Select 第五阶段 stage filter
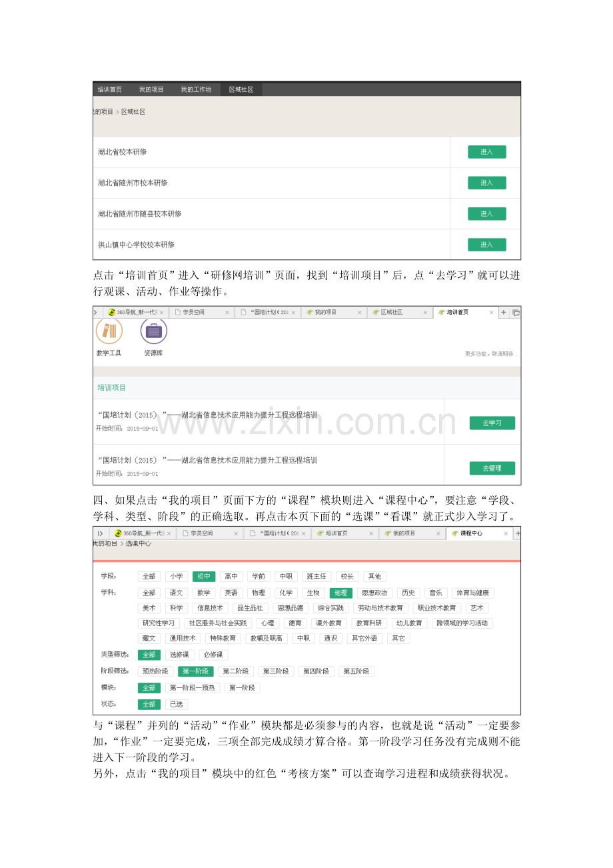The height and width of the screenshot is (868, 613). pyautogui.click(x=356, y=671)
